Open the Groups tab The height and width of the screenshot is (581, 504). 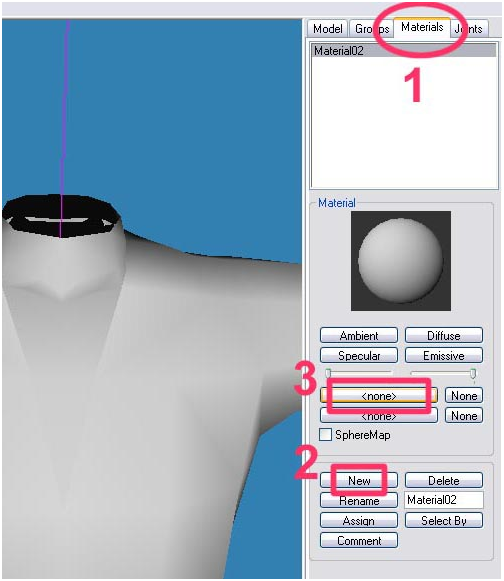click(x=372, y=29)
